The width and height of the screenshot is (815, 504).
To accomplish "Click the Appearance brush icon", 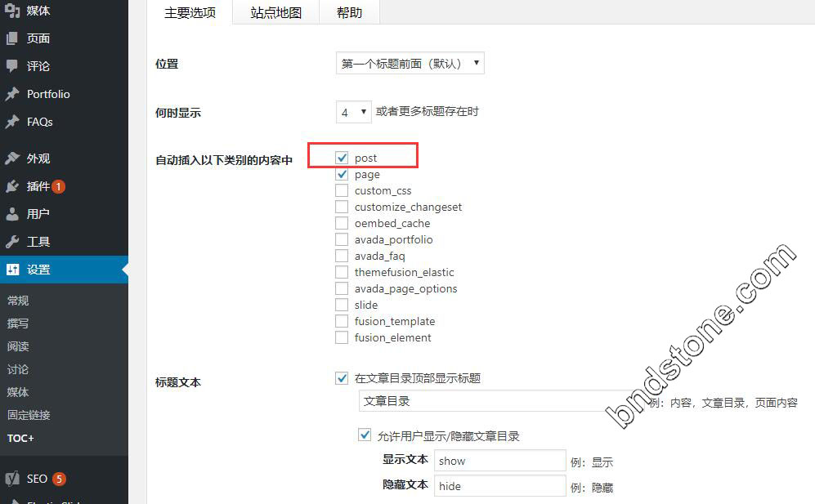I will (12, 158).
